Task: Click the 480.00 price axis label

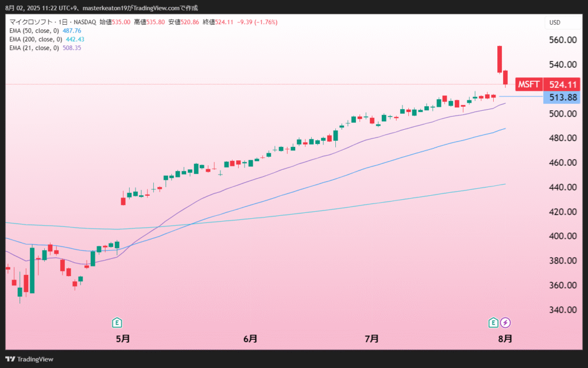Action: tap(563, 138)
